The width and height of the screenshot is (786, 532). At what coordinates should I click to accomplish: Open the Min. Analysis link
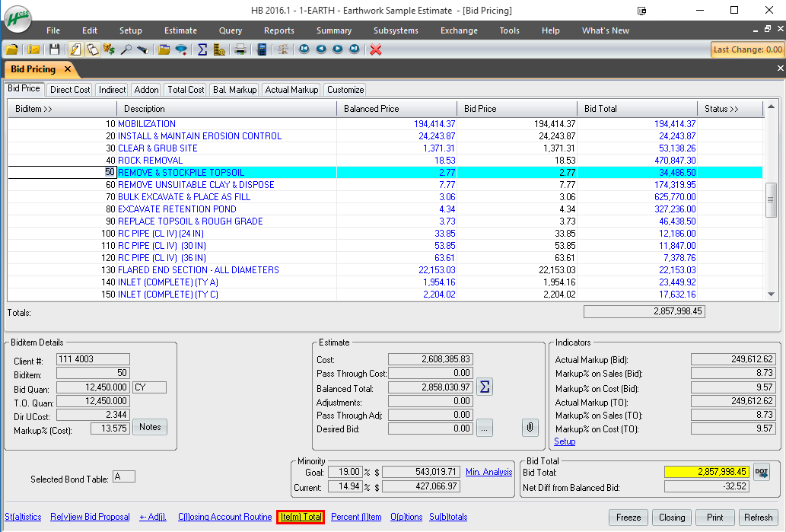click(488, 472)
